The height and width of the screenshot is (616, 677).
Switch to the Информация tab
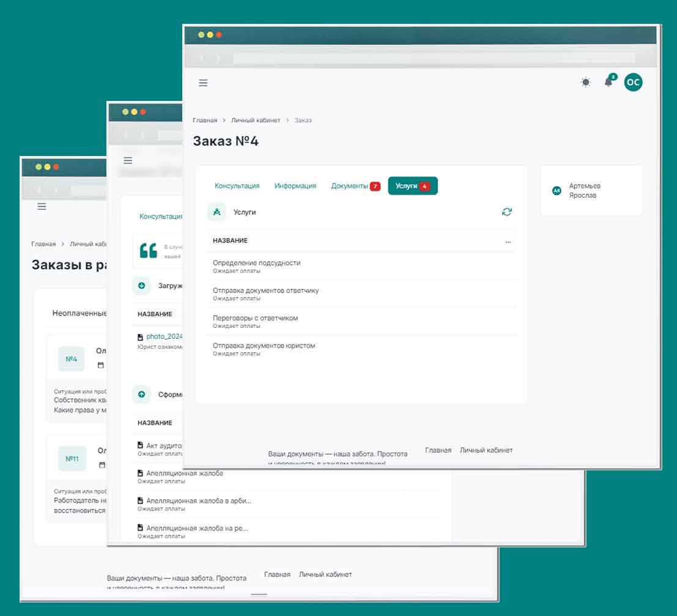click(x=295, y=186)
